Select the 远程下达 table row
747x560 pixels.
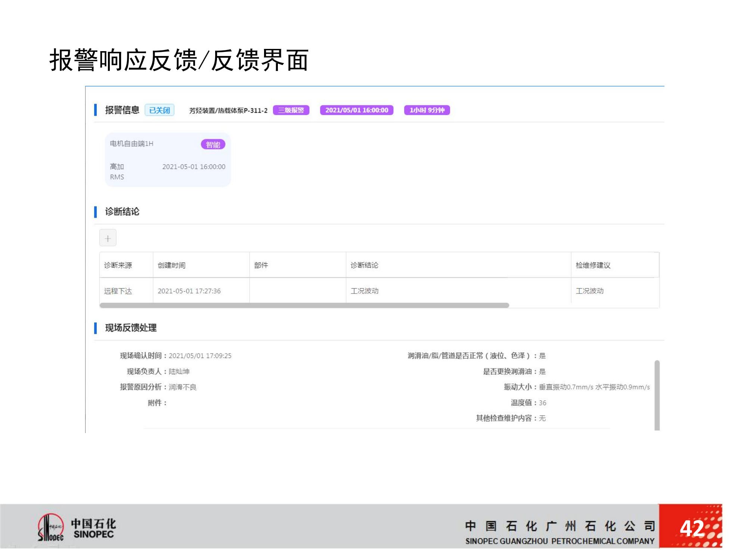(118, 291)
